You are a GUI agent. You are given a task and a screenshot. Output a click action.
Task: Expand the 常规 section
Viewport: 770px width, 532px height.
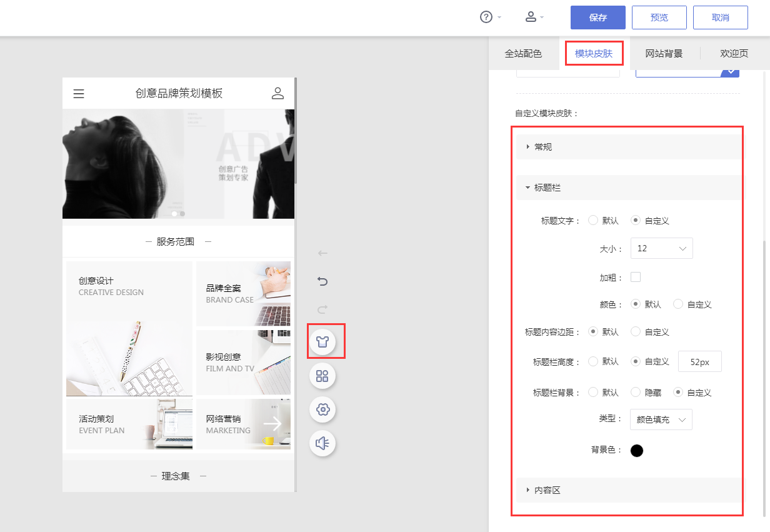(x=630, y=147)
